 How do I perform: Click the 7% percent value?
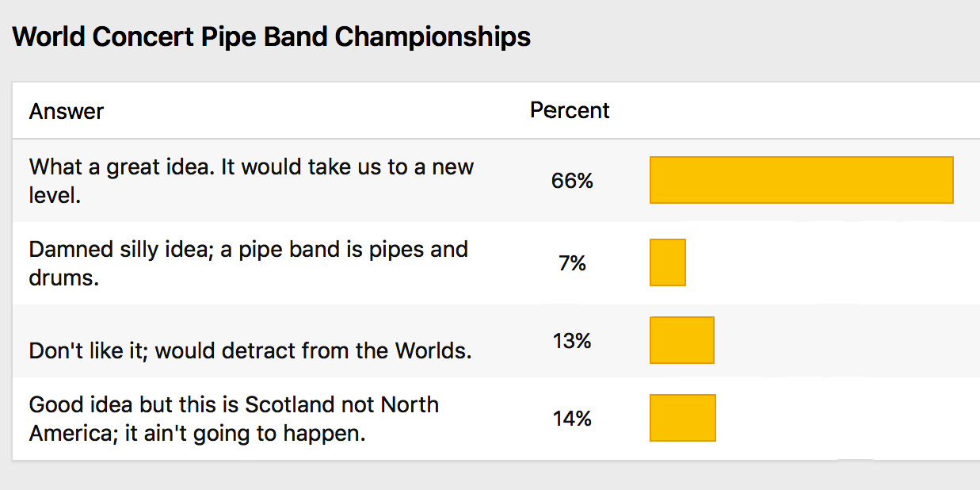click(x=572, y=263)
